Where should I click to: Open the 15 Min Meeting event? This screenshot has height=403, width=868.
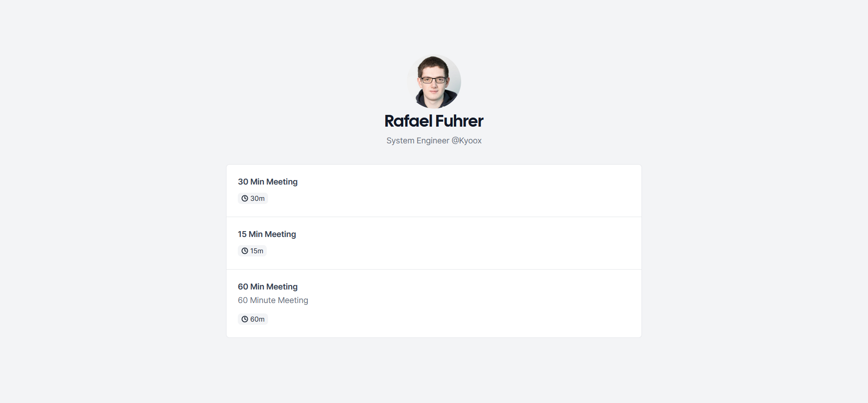267,234
